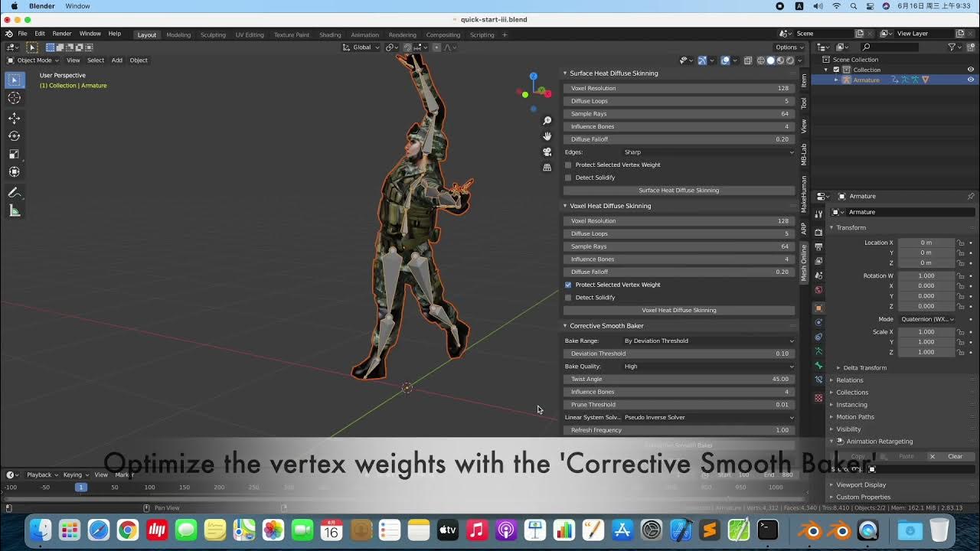The image size is (980, 551).
Task: Uncheck Protect Selected Vertex Weight under Voxel Heat
Action: (568, 285)
